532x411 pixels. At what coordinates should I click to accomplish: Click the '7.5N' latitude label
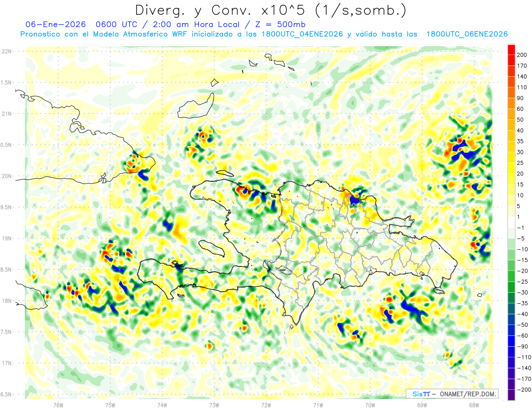6,332
